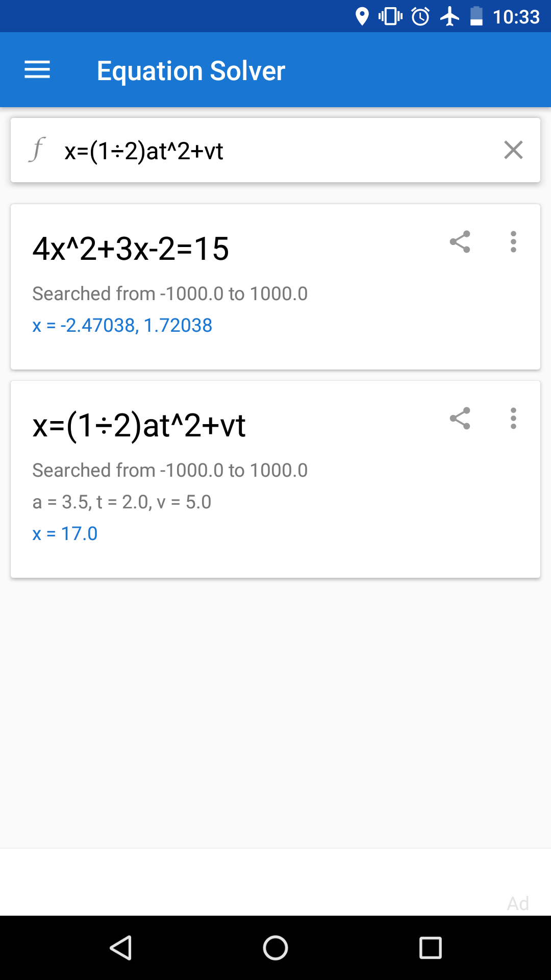Viewport: 551px width, 980px height.
Task: Tap the function f icon in input bar
Action: 37,150
